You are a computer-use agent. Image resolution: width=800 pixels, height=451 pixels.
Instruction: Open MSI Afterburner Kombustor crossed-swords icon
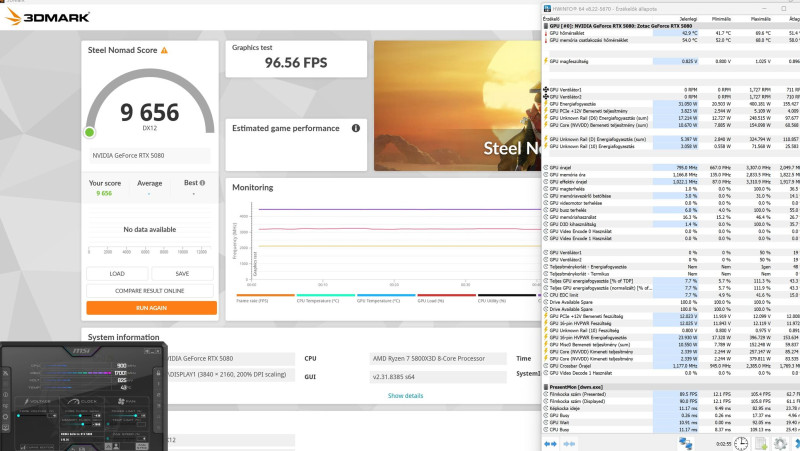coord(6,373)
